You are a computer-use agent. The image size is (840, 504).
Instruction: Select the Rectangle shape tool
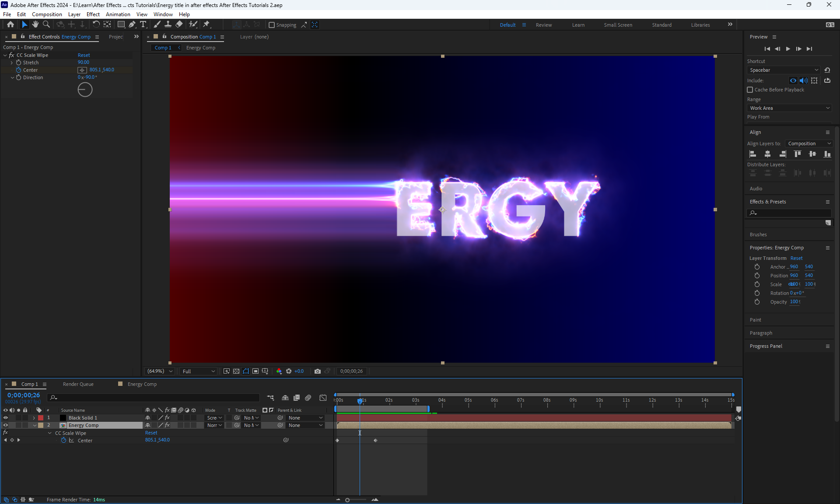(121, 24)
